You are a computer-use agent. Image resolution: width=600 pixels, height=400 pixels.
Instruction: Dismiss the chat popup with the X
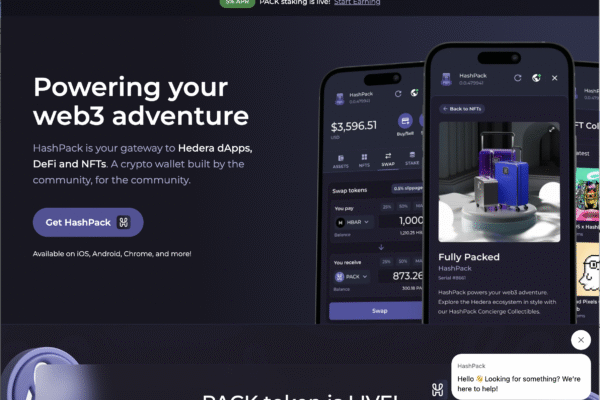[580, 340]
